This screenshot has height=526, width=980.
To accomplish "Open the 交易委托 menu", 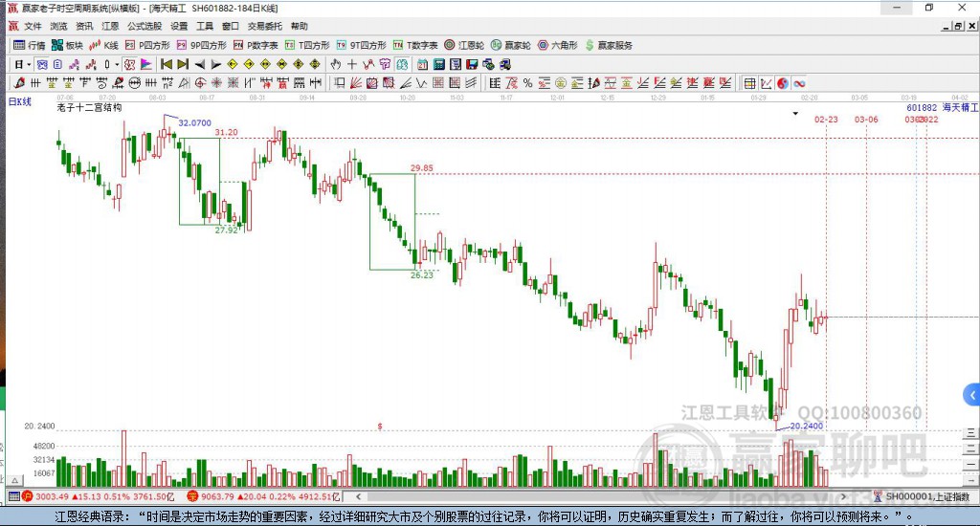I will [264, 26].
